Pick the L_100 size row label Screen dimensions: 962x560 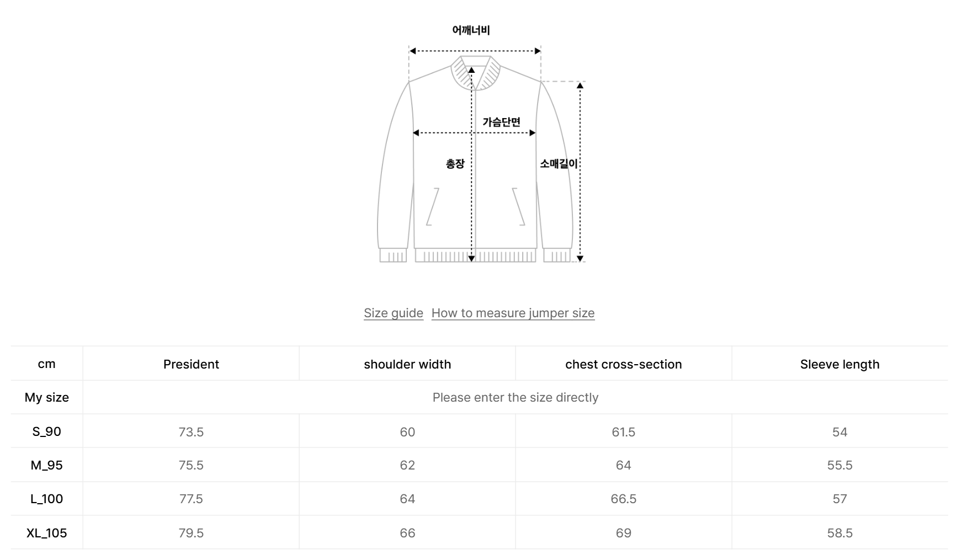click(x=46, y=499)
